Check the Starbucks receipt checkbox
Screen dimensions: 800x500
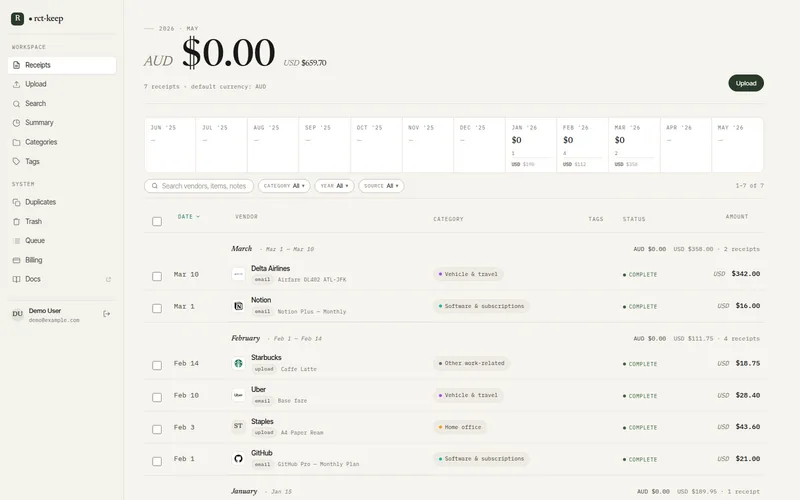(157, 366)
